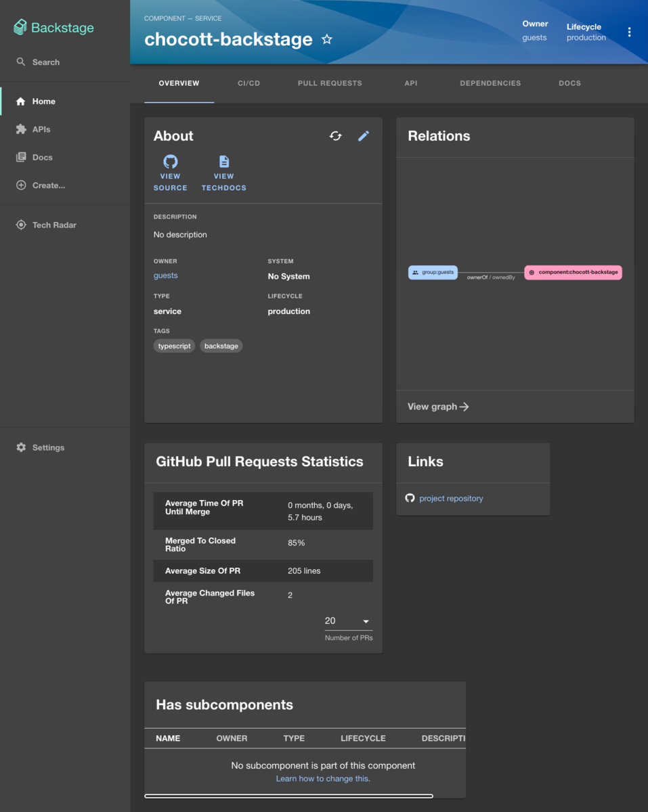Open the project repository link
The height and width of the screenshot is (812, 648).
tap(451, 499)
